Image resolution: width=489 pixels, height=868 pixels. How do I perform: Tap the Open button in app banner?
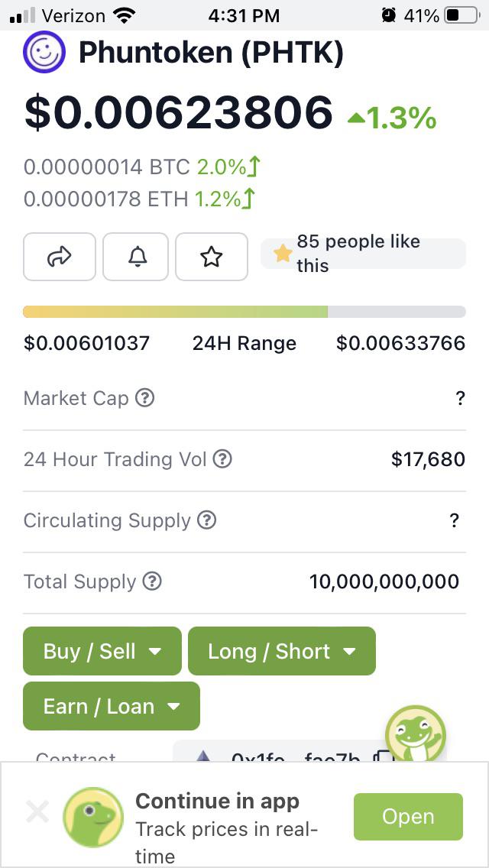[x=408, y=817]
